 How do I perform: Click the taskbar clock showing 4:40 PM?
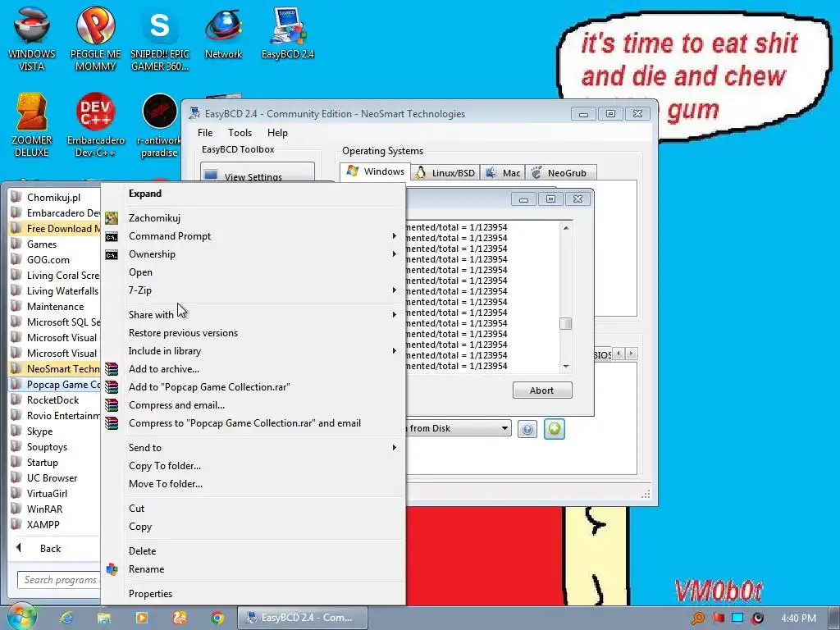pyautogui.click(x=798, y=619)
